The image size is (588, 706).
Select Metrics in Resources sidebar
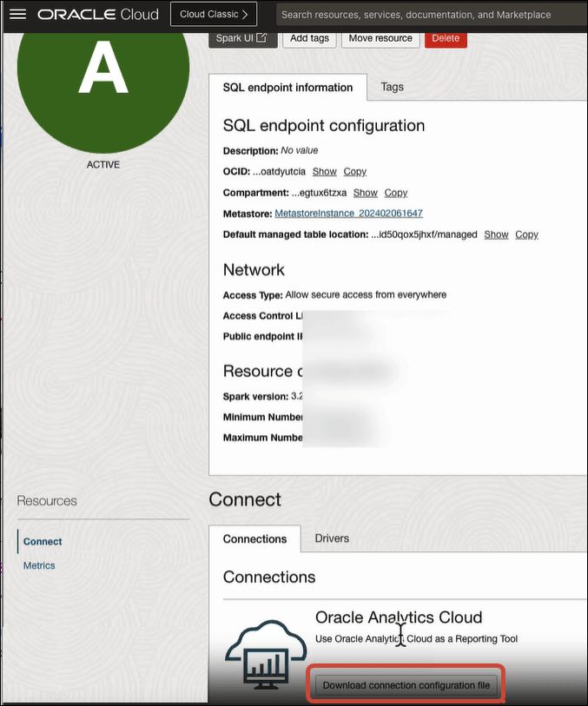(39, 565)
